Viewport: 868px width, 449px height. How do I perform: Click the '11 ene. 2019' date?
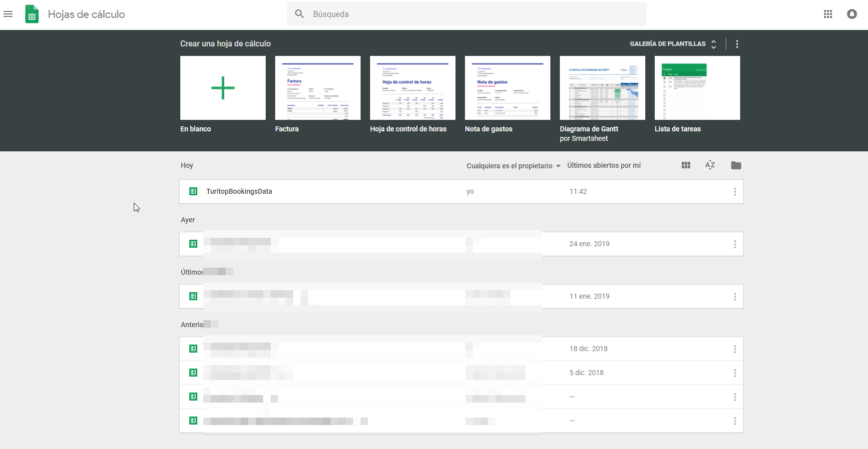[589, 296]
